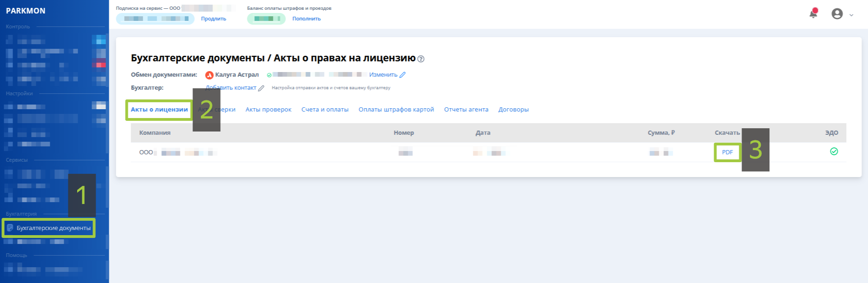Click the help question mark beside page title
Screen dimensions: 868x283
click(421, 59)
